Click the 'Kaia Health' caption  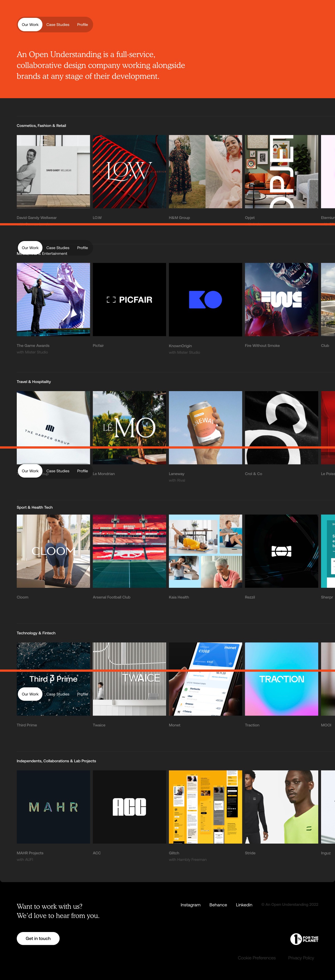[179, 597]
